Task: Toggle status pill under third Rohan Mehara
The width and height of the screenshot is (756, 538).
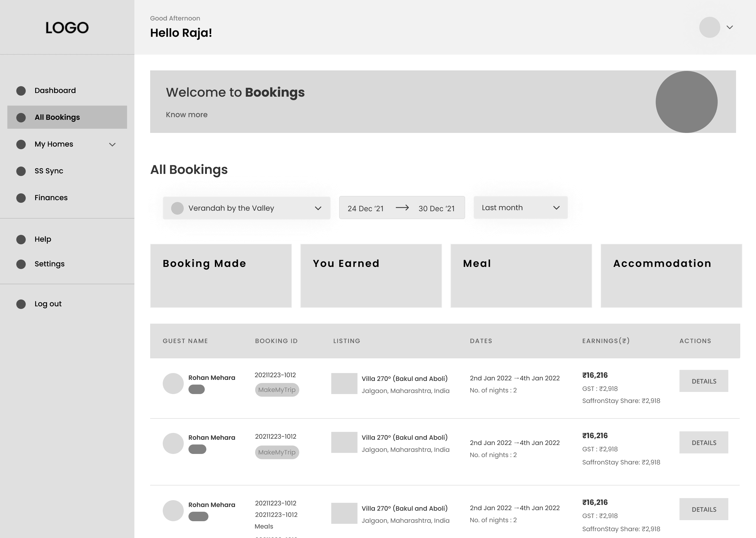Action: pos(198,516)
